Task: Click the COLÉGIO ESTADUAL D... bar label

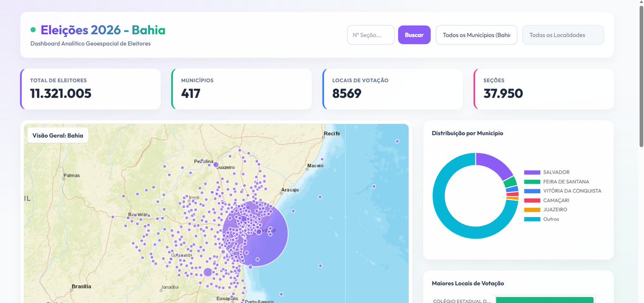Action: click(x=462, y=301)
